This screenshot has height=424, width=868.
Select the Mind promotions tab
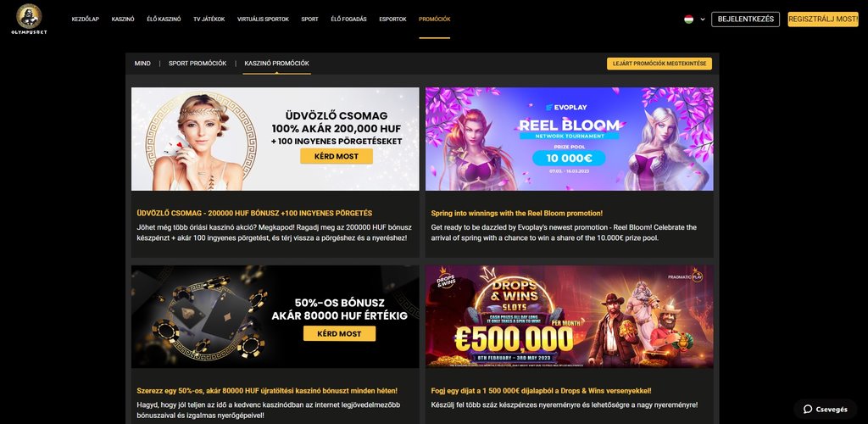pyautogui.click(x=142, y=64)
